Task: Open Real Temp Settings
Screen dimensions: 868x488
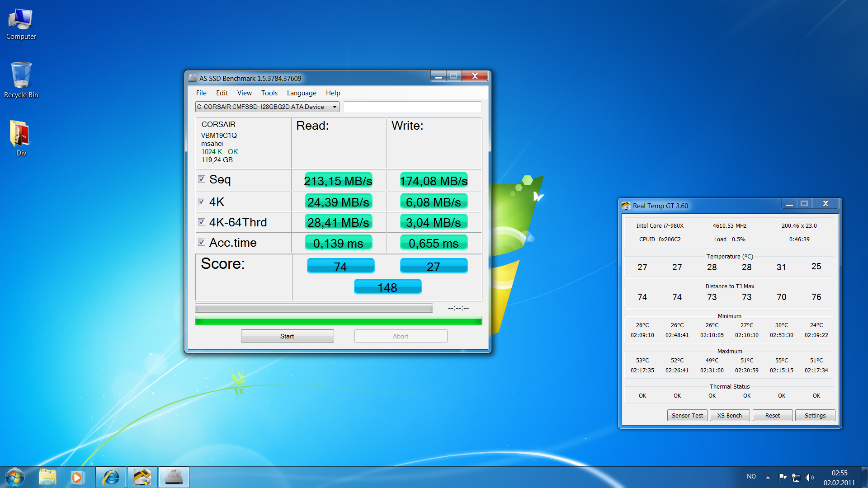Action: (x=815, y=415)
